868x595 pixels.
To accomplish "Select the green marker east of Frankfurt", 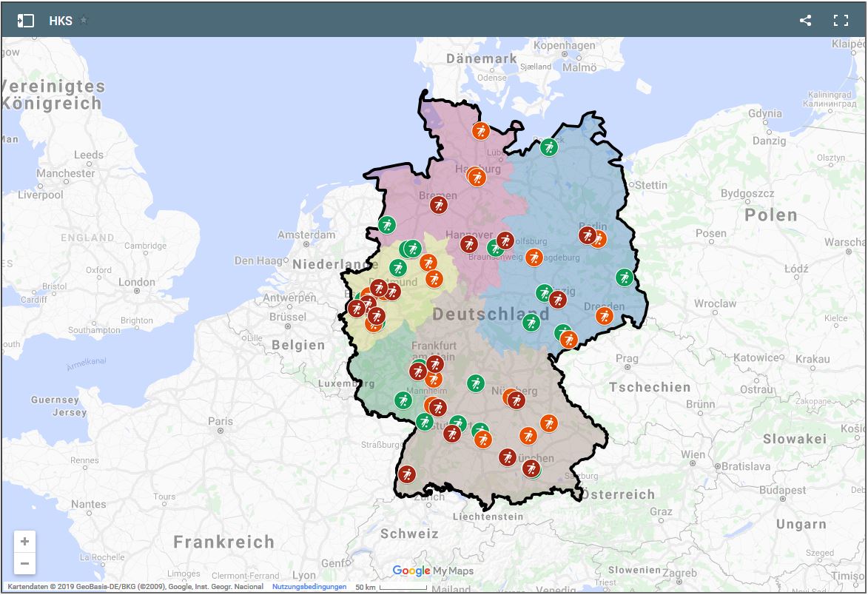I will click(x=476, y=383).
